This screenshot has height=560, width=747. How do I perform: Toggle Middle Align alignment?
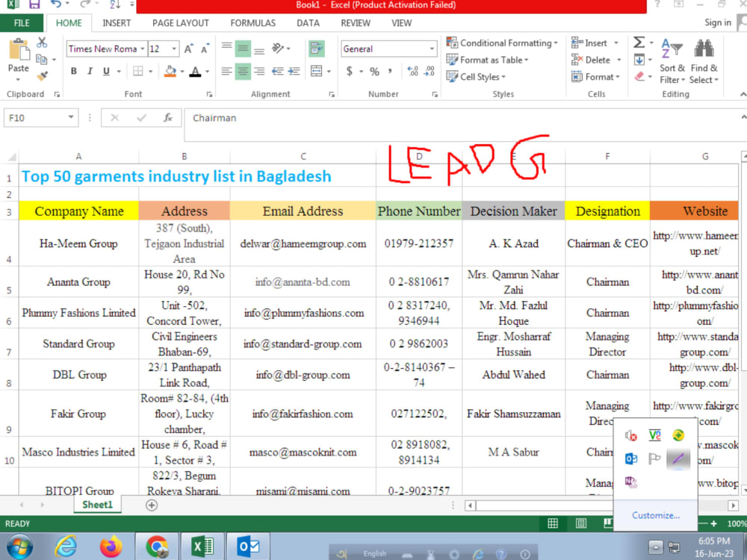tap(243, 48)
